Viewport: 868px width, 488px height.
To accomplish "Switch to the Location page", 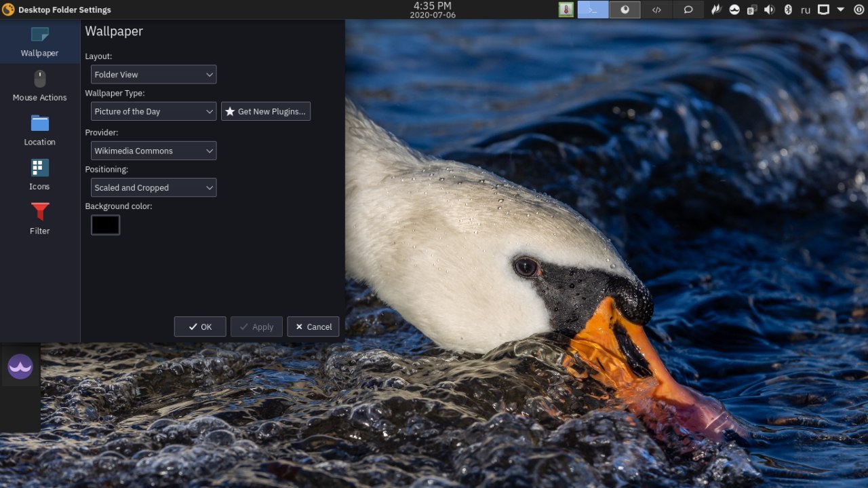I will pos(39,130).
